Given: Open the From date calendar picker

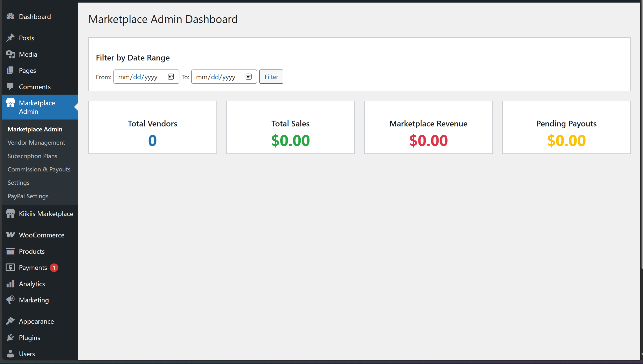Looking at the screenshot, I should pos(171,77).
